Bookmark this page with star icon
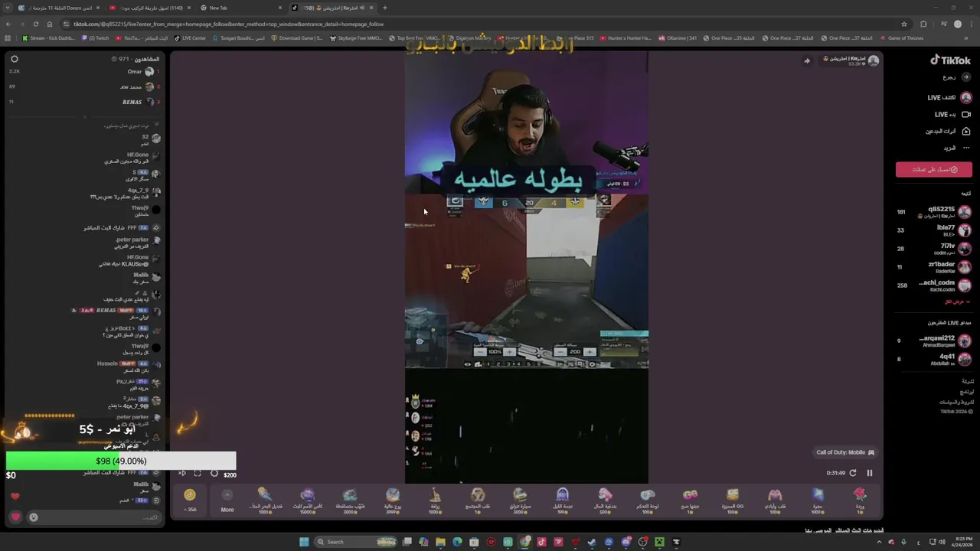Image resolution: width=980 pixels, height=551 pixels. 904,24
